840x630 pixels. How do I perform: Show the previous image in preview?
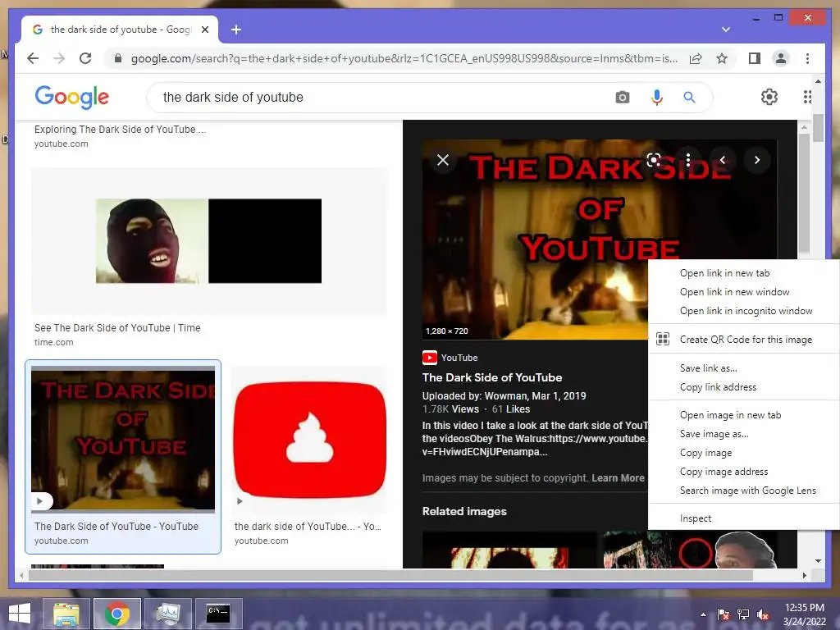[722, 160]
